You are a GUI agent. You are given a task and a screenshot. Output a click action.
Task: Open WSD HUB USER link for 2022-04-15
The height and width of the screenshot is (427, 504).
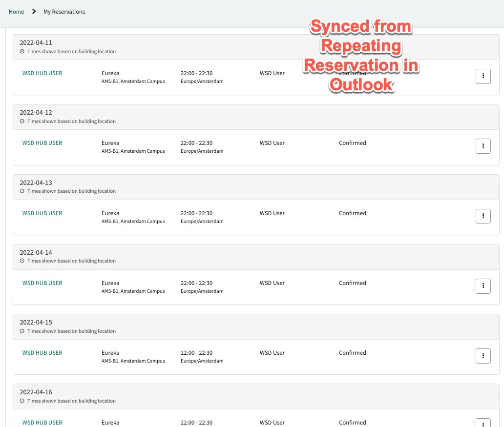click(x=42, y=353)
